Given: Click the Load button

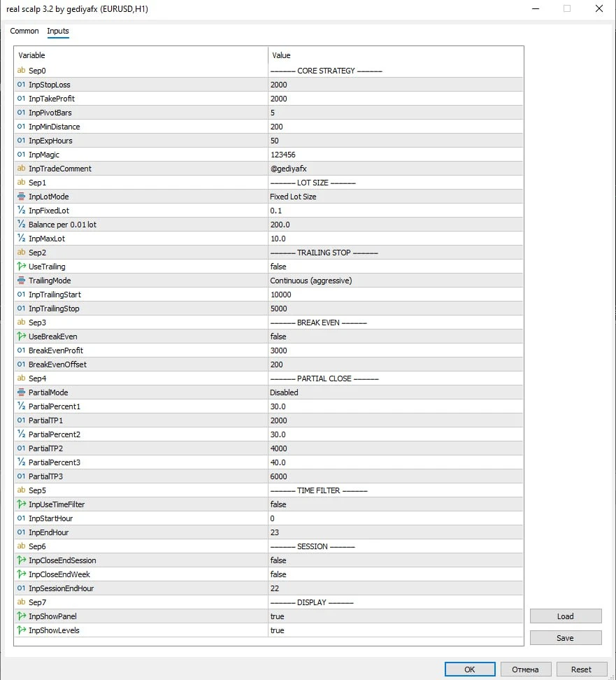Looking at the screenshot, I should pos(565,616).
